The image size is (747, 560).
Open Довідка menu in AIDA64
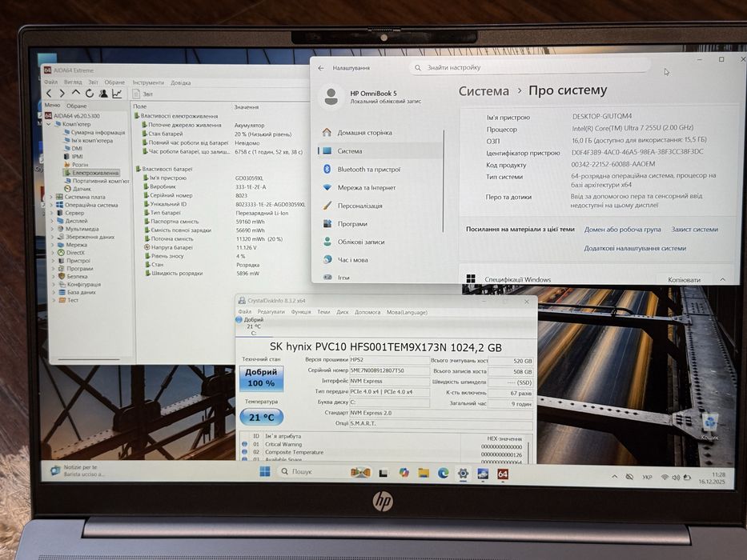pos(181,83)
